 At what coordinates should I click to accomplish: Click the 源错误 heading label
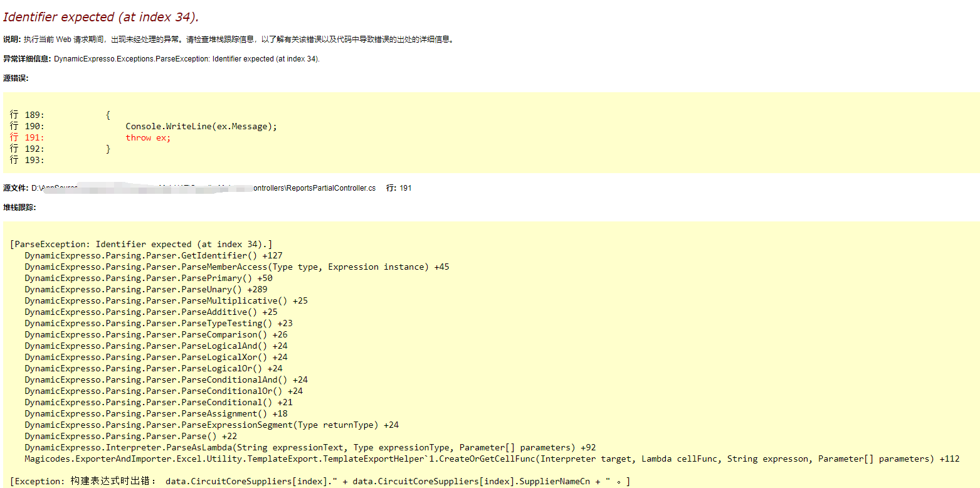point(14,78)
